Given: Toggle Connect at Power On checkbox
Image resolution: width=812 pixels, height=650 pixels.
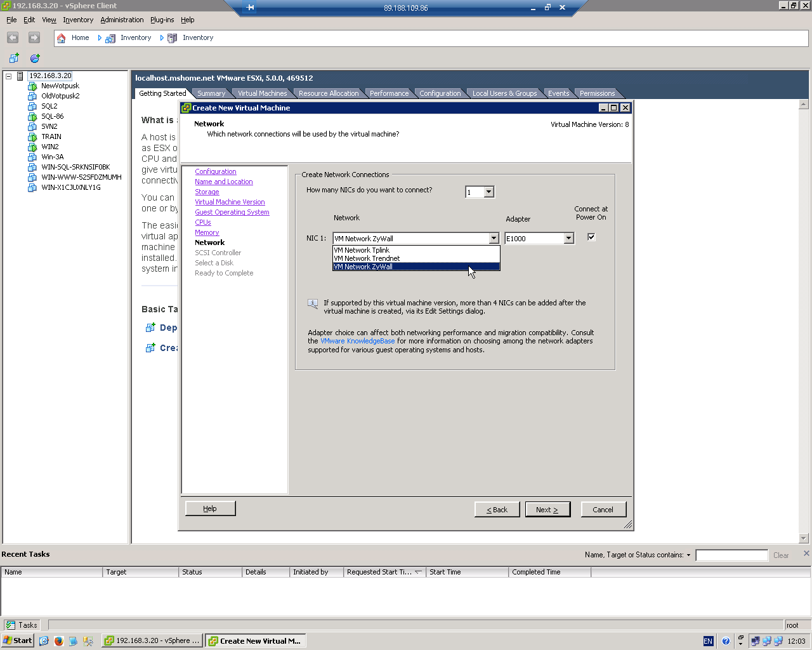Looking at the screenshot, I should click(591, 237).
